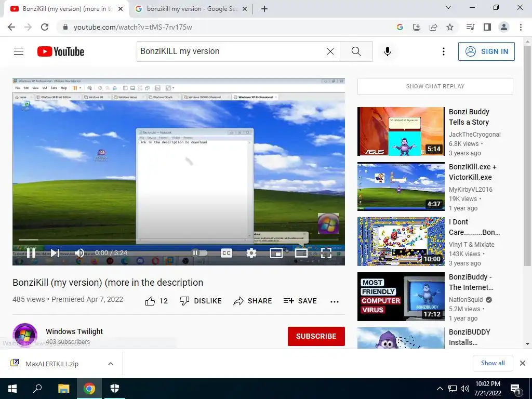Open more actions ellipsis under video
This screenshot has height=399, width=532.
[x=335, y=302]
